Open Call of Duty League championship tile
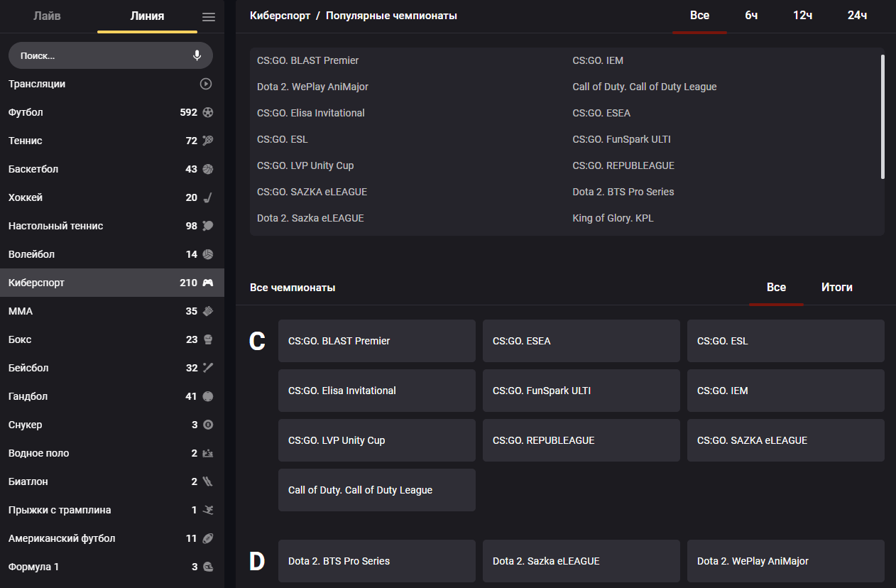The width and height of the screenshot is (896, 588). [x=377, y=490]
